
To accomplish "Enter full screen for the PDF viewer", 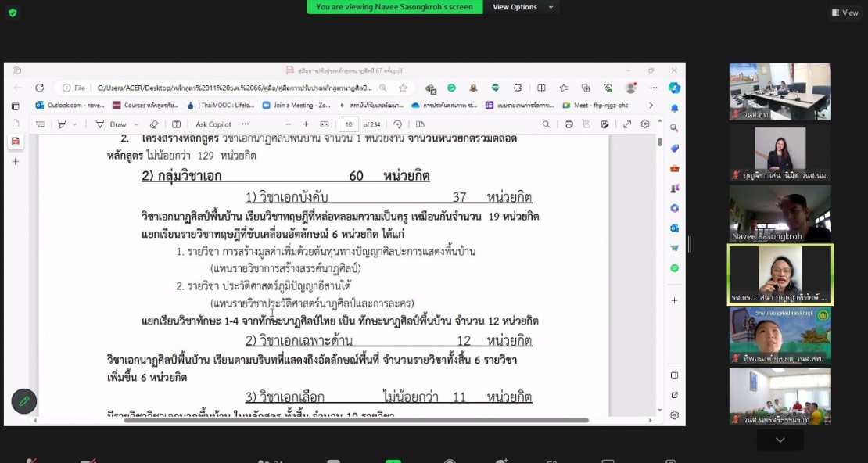I will tap(626, 124).
